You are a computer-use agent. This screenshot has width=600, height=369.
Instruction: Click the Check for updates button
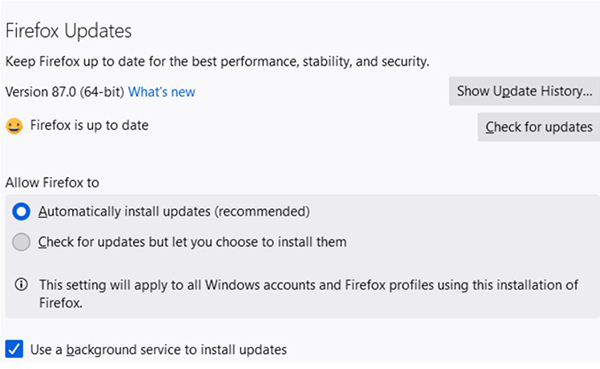pos(539,127)
